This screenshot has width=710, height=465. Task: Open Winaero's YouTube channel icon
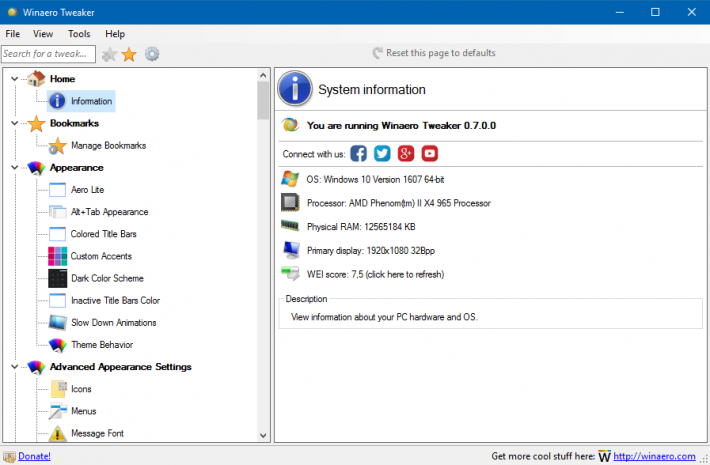point(430,153)
